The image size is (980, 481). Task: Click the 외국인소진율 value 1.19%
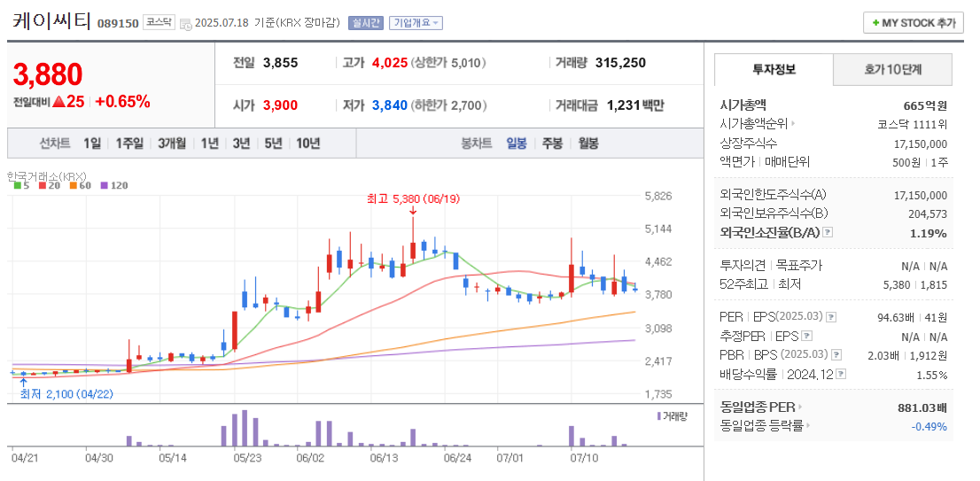point(929,233)
